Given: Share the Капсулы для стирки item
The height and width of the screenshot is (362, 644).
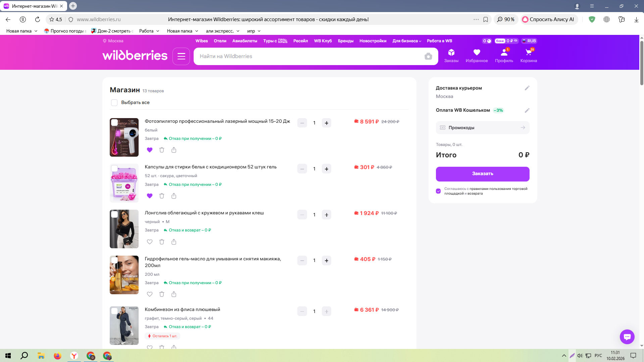Looking at the screenshot, I should point(174,196).
